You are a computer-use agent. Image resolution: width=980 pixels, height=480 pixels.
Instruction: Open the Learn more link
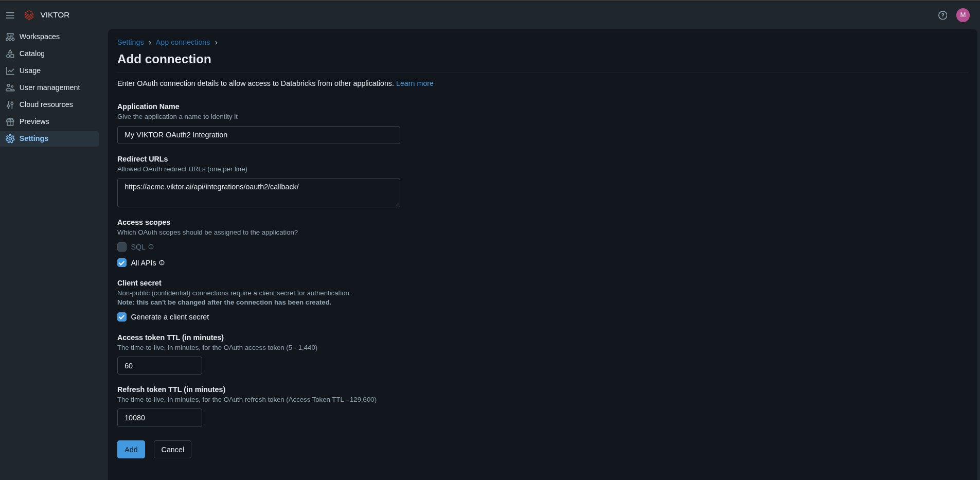(415, 83)
